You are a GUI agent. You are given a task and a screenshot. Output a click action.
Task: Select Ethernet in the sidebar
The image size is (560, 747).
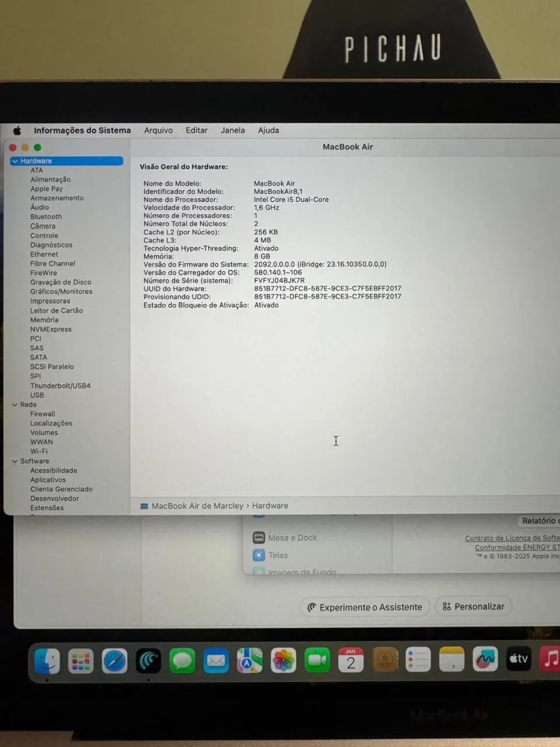(x=44, y=254)
